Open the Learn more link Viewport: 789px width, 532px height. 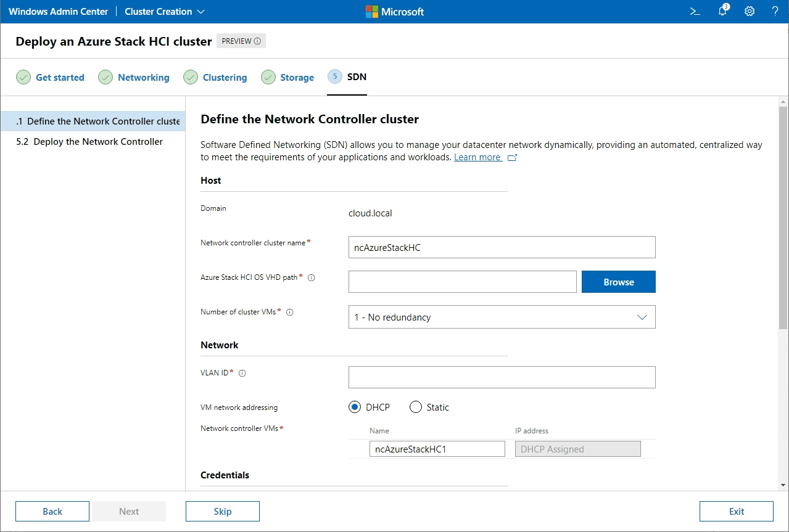point(478,157)
